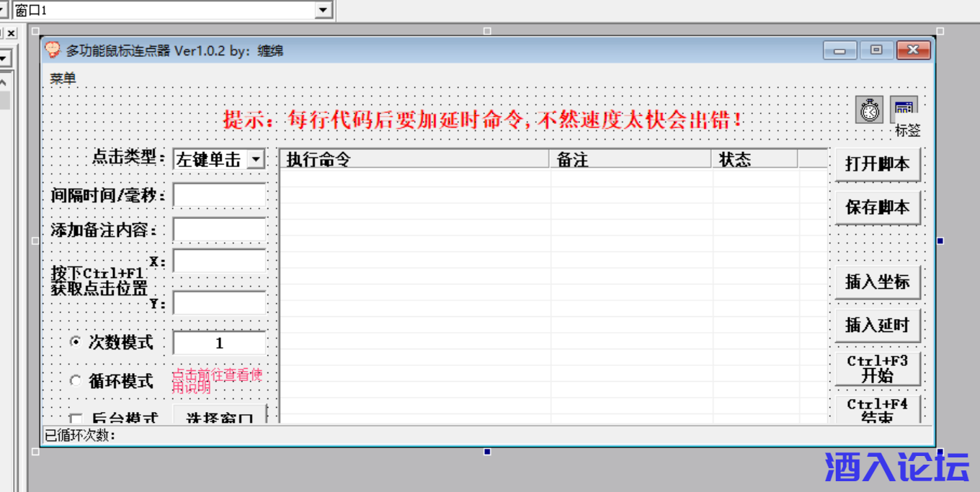Maximize the 多功能鼠标连点器 window
This screenshot has width=980, height=492.
pyautogui.click(x=876, y=50)
